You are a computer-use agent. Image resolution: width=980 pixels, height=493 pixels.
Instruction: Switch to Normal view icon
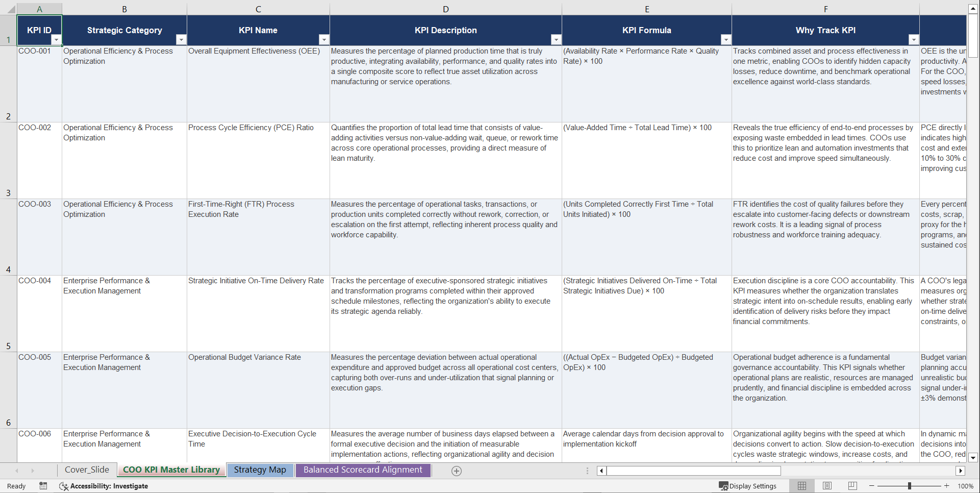[802, 486]
